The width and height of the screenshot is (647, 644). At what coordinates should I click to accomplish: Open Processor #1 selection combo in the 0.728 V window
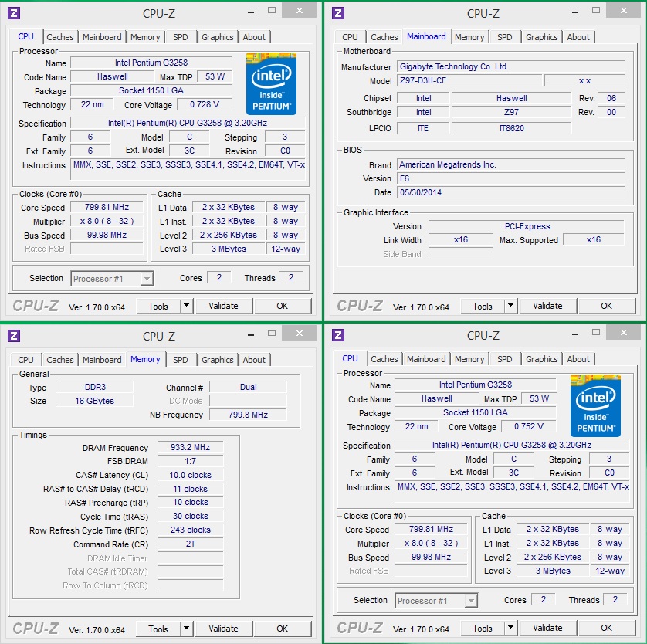tap(113, 278)
